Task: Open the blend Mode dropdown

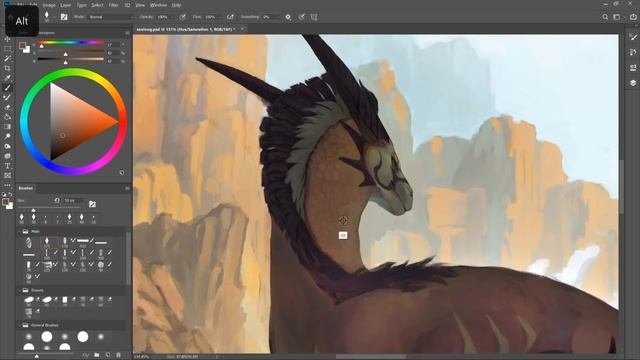Action: [111, 17]
